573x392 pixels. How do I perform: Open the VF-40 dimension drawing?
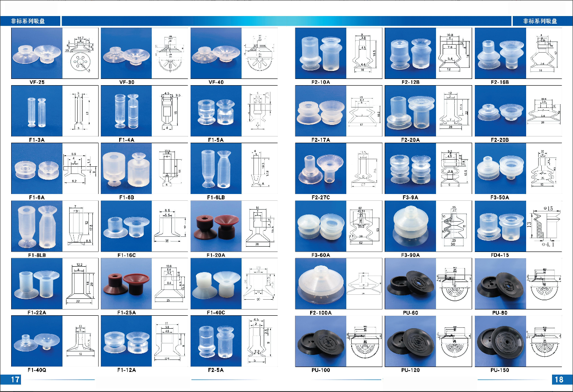tap(259, 54)
